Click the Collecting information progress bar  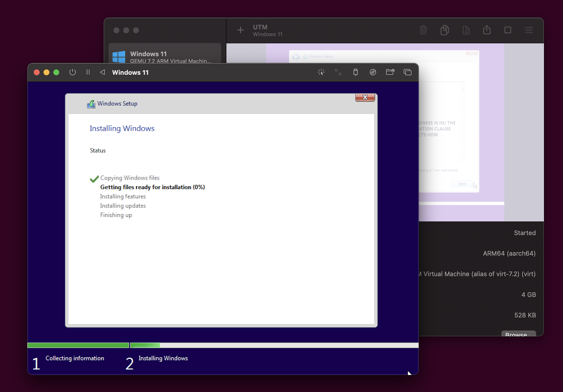pos(78,345)
